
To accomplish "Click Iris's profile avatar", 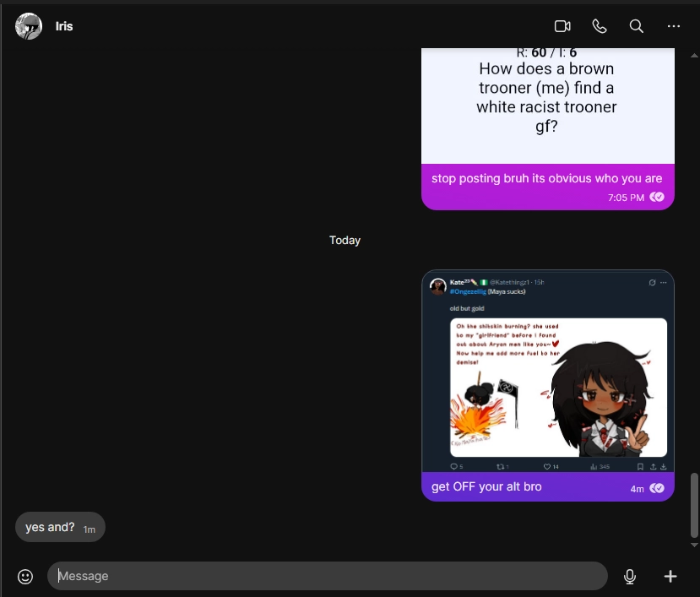I will point(29,26).
